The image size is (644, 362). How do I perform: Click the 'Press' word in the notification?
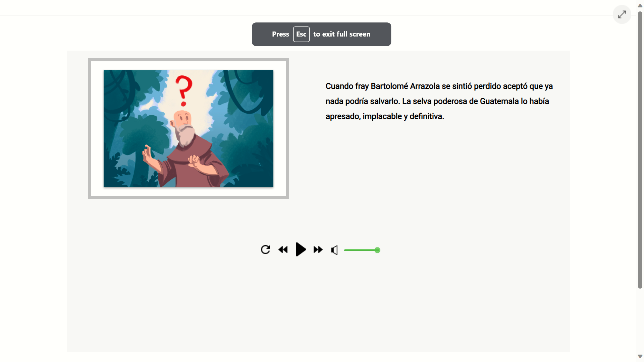click(x=280, y=34)
